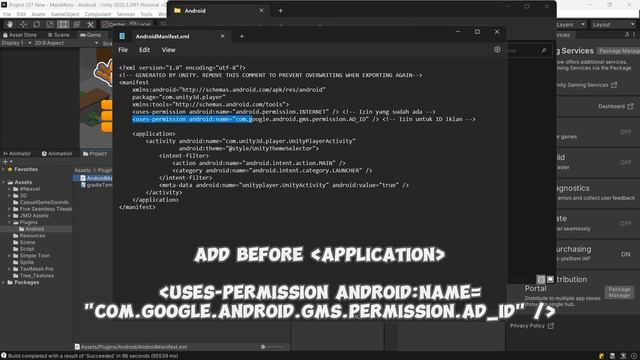Toggle the Cloud Build OFF switch
Viewport: 640px width, 360px height.
(625, 162)
